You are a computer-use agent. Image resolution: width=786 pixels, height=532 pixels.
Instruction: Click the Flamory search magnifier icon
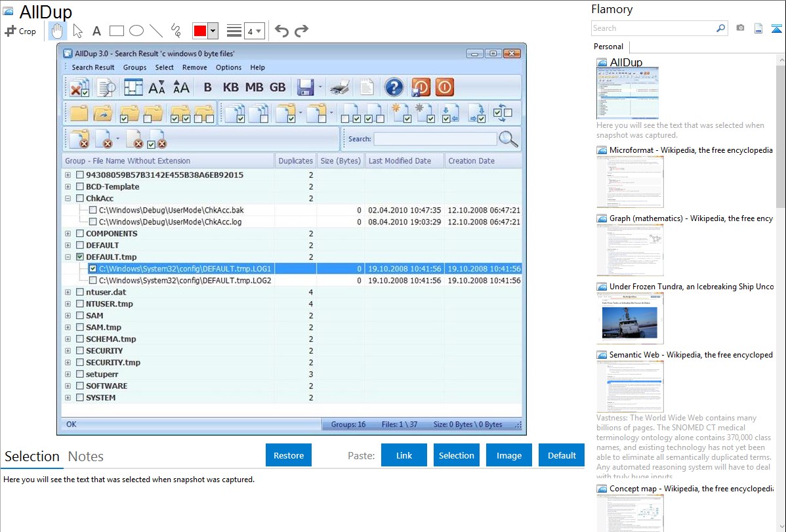coord(720,28)
